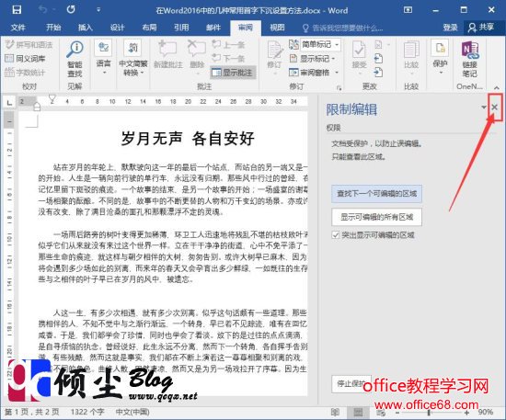Click the tab stop selector beside the ruler
The image size is (506, 420).
click(x=9, y=103)
